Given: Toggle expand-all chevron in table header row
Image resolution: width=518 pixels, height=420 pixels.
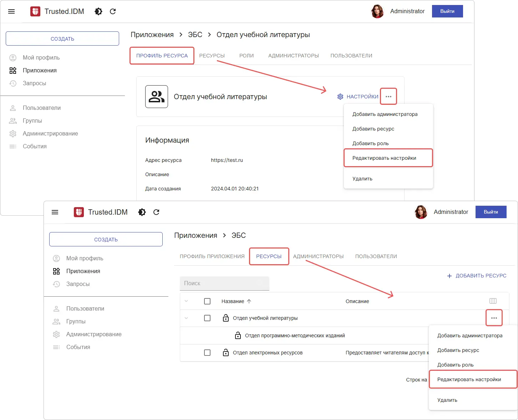Looking at the screenshot, I should coord(186,301).
